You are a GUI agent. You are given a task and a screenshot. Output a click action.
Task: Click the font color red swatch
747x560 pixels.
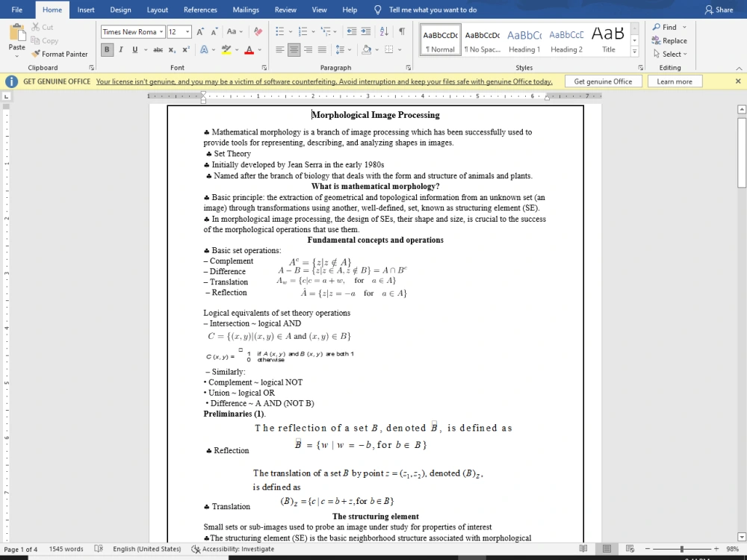249,49
